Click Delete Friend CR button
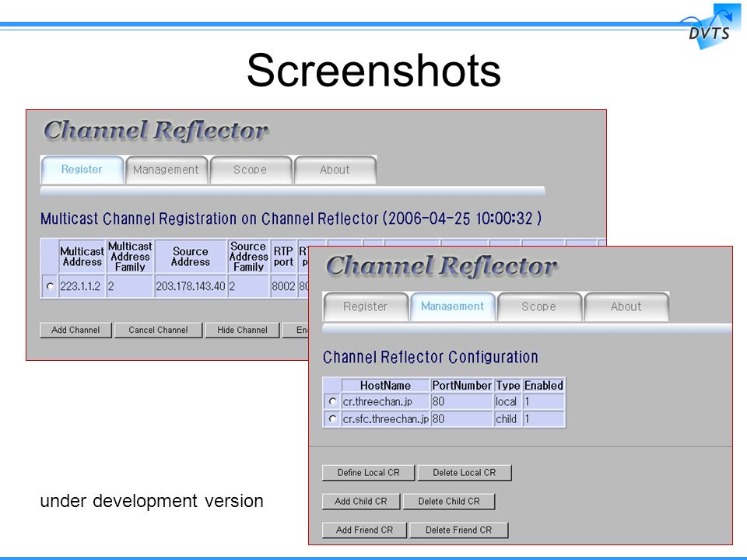 [459, 530]
